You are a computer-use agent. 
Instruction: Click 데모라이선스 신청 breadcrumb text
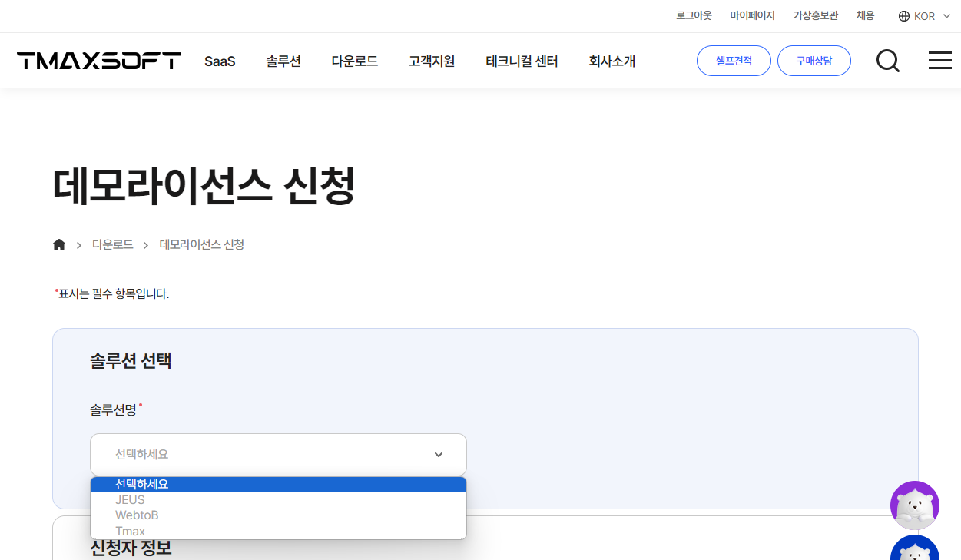click(202, 244)
